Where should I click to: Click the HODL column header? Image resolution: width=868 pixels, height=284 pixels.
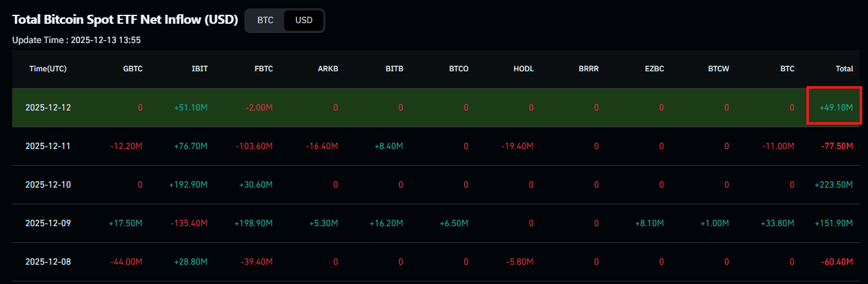523,69
